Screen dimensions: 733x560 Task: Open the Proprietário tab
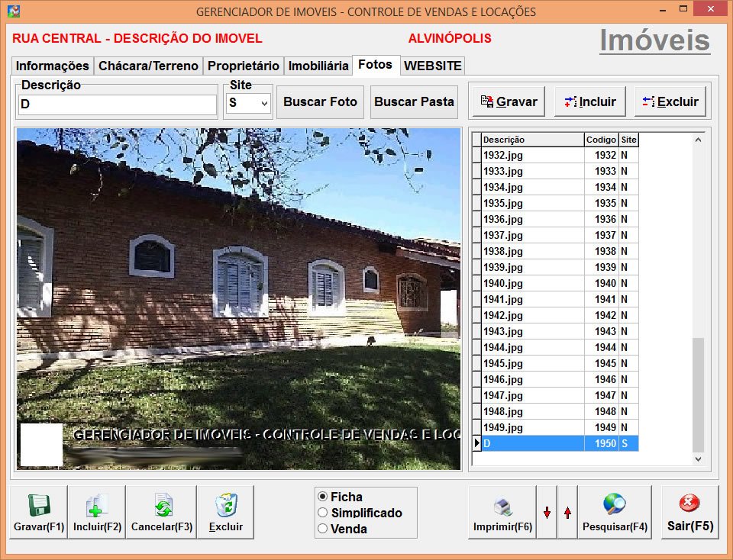[242, 66]
